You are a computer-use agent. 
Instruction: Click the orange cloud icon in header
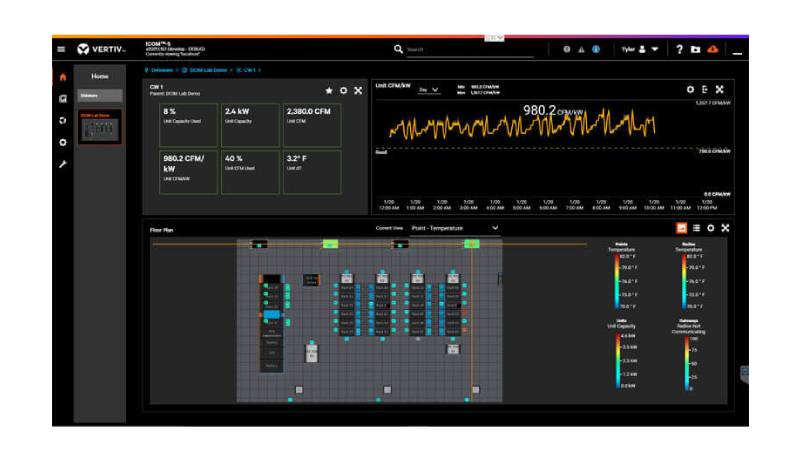[712, 49]
